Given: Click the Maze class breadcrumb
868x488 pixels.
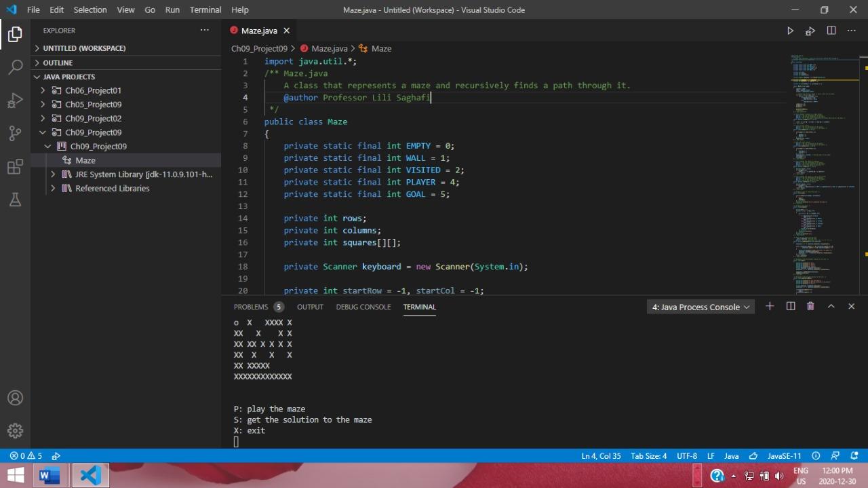Looking at the screenshot, I should tap(375, 48).
